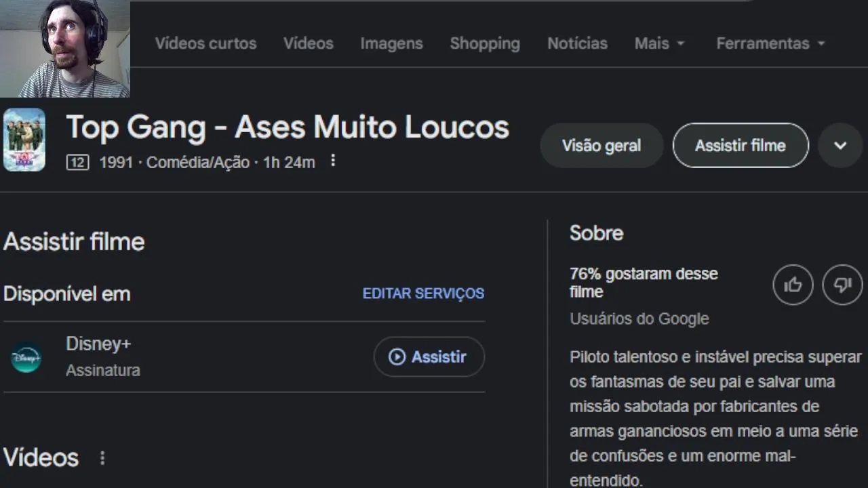
Task: Open the Ferramentas dropdown
Action: coord(770,43)
